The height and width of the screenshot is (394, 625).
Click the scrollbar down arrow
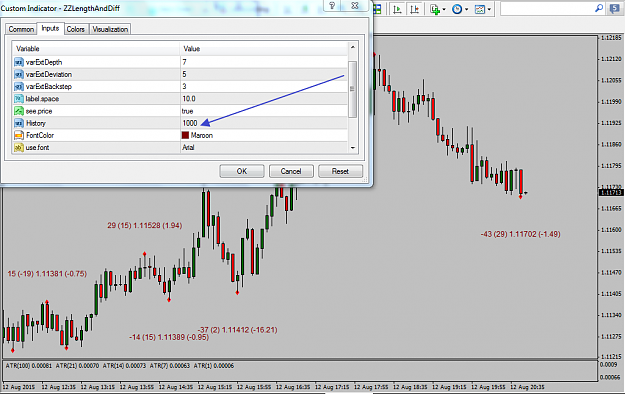352,148
